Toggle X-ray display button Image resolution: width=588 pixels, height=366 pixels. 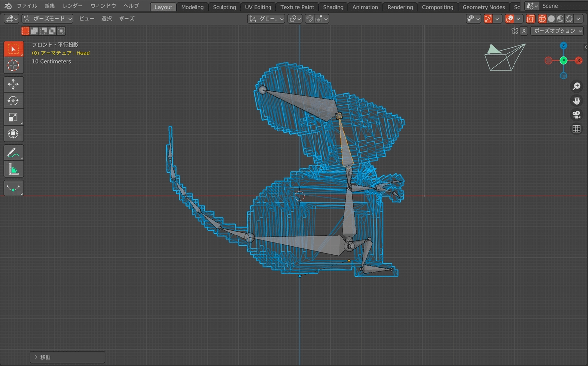point(531,19)
